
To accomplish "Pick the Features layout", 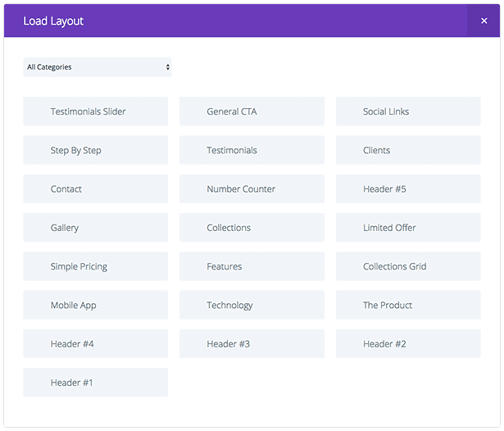I will pyautogui.click(x=252, y=266).
